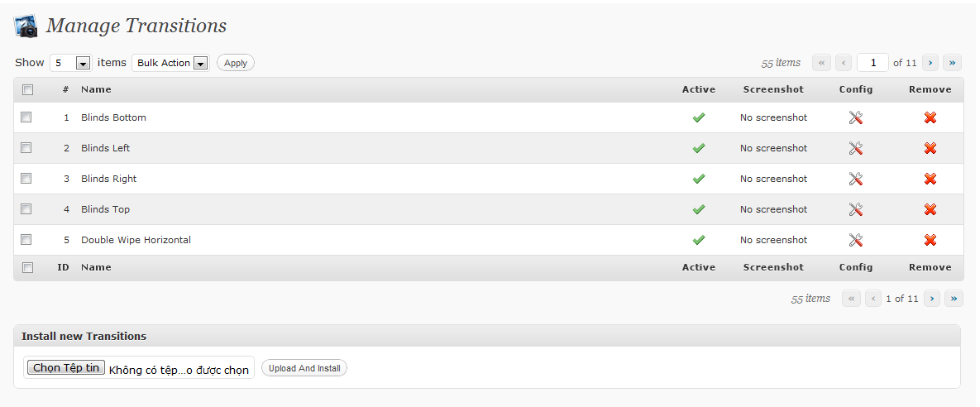Open config wrench for Blinds Top
The height and width of the screenshot is (407, 980).
click(856, 209)
